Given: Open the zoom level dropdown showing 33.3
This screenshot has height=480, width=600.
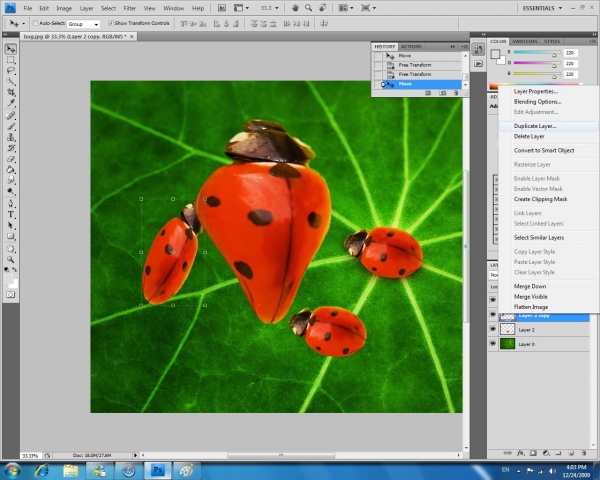Looking at the screenshot, I should click(x=277, y=8).
